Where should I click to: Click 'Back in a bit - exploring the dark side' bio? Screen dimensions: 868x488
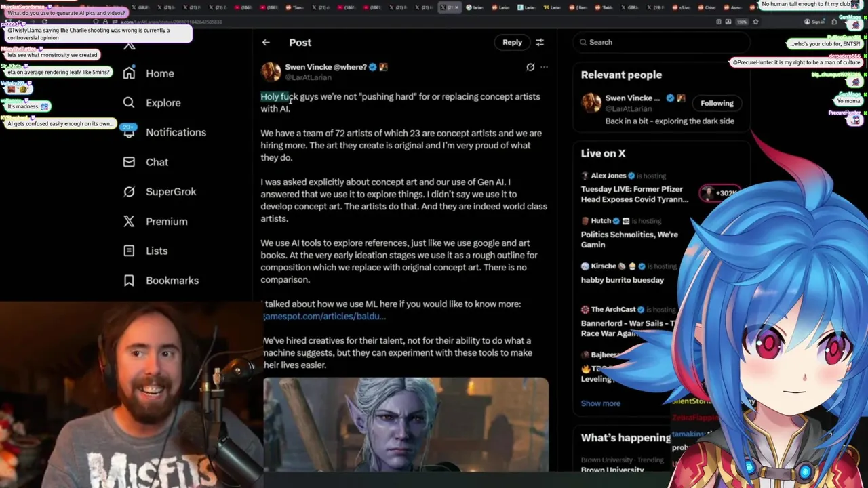tap(669, 121)
